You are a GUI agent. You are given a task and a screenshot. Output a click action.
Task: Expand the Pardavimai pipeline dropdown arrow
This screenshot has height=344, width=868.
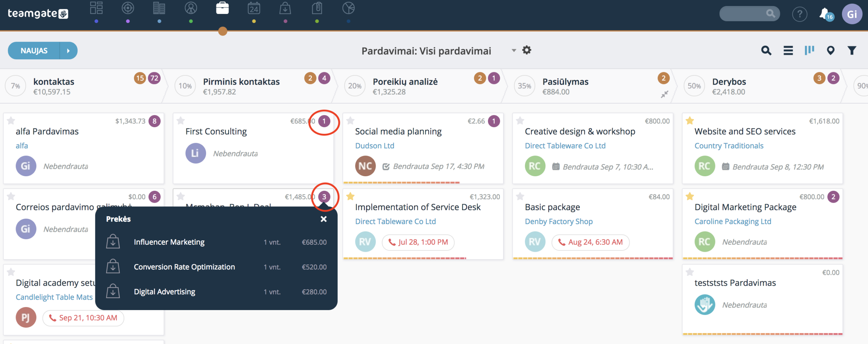coord(514,50)
